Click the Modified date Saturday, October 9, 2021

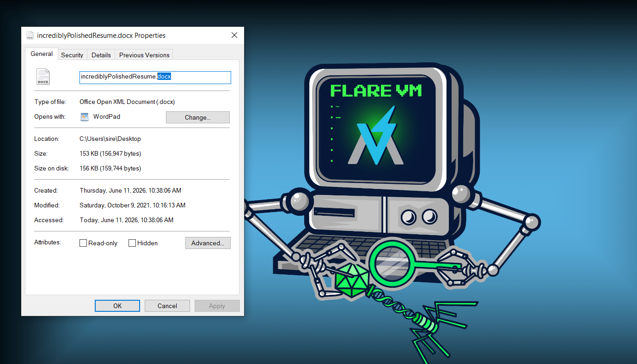pyautogui.click(x=133, y=205)
